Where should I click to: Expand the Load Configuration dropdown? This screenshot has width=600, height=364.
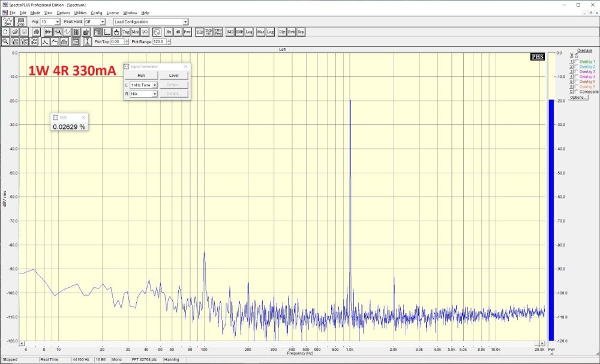(185, 22)
